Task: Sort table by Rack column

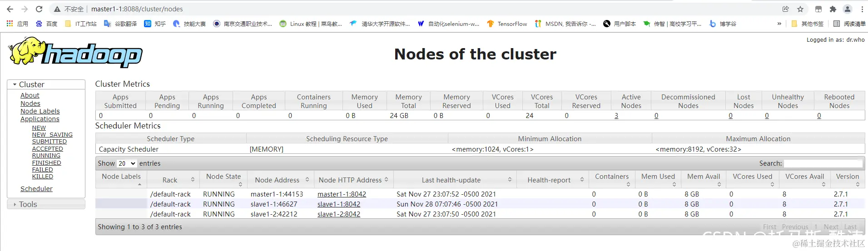Action: pos(172,180)
